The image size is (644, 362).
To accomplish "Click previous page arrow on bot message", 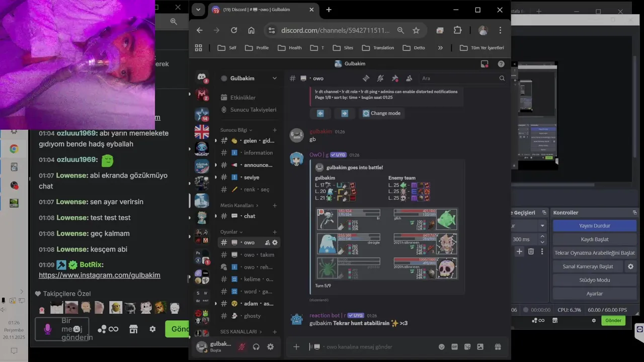I will (320, 113).
